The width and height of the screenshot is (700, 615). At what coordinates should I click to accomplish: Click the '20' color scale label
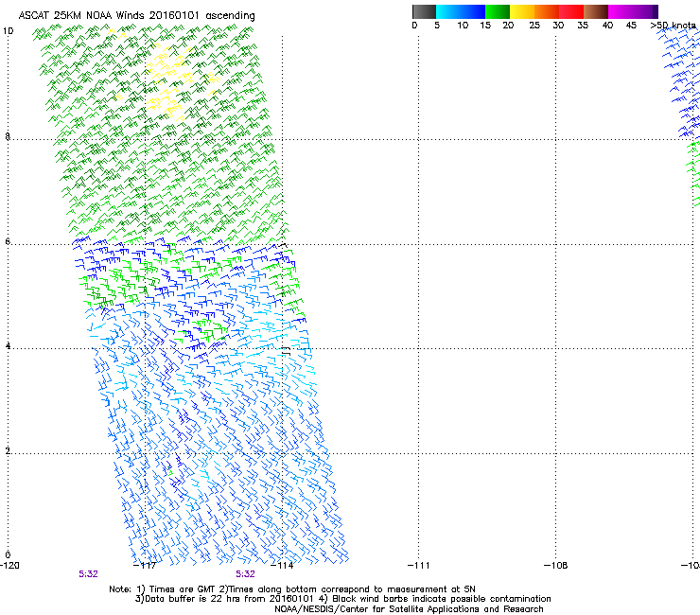508,26
